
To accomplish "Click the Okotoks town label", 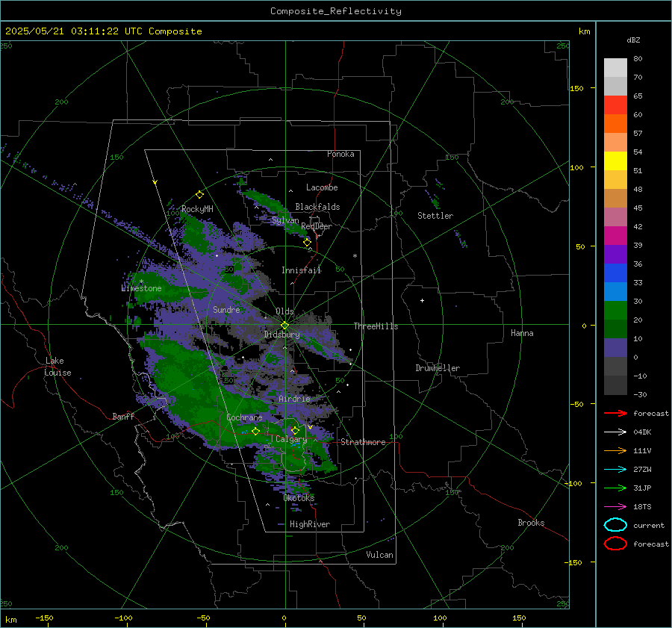I will tap(299, 498).
